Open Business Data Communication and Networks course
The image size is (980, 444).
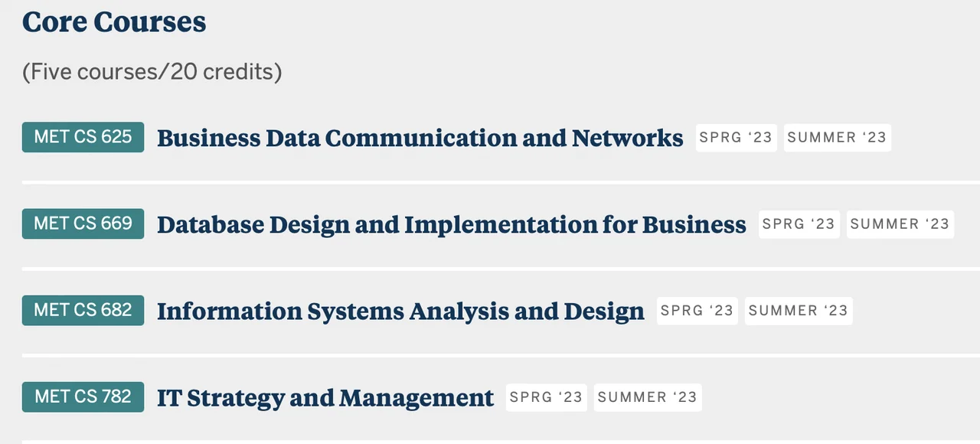[420, 138]
